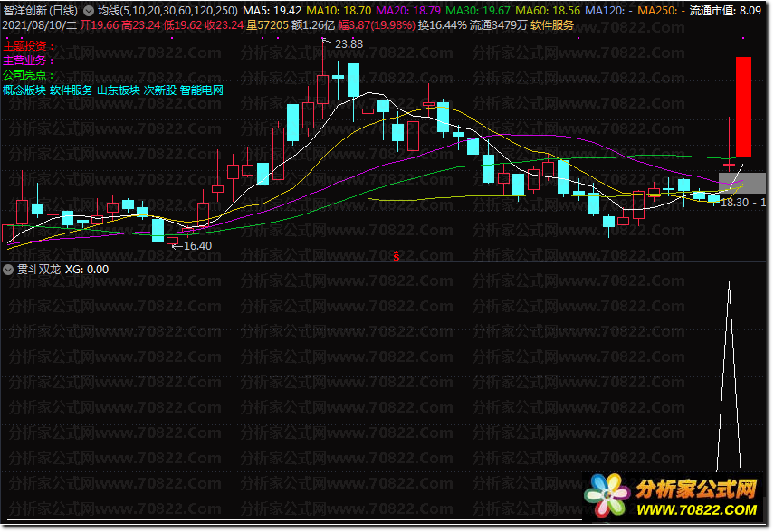Click the XG: 0.00 indicator value
Viewport: 774px width, 532px height.
87,270
